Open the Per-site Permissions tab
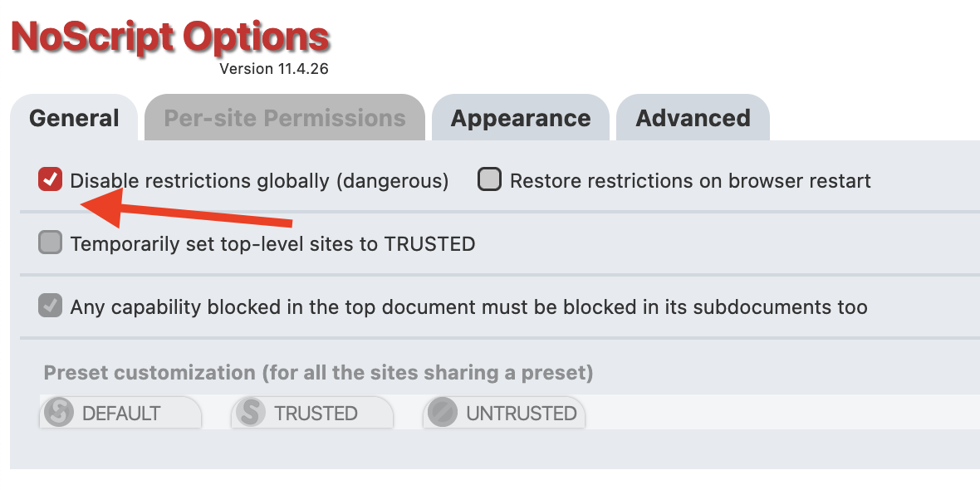The image size is (980, 490). [284, 118]
